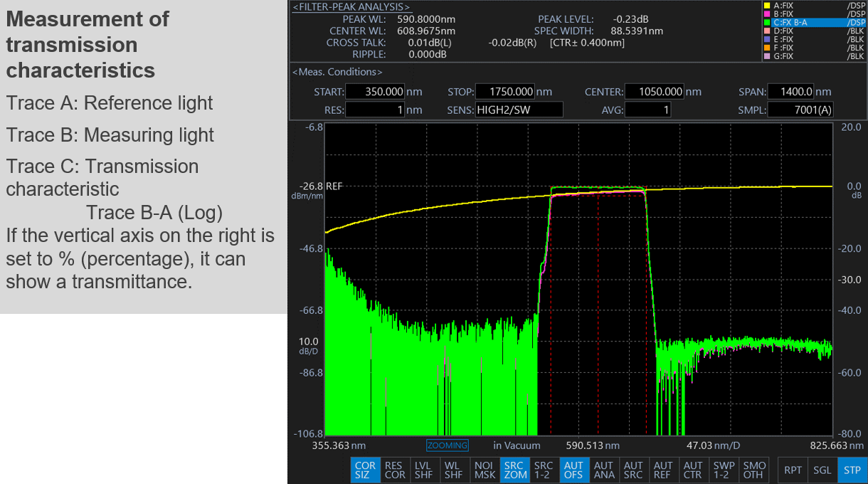Screen dimensions: 868x484
Task: Open the AVG averaging count field
Action: [647, 110]
